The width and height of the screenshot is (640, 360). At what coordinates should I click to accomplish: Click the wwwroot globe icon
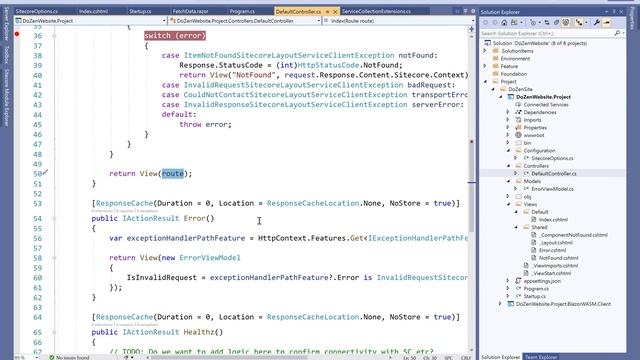[518, 135]
